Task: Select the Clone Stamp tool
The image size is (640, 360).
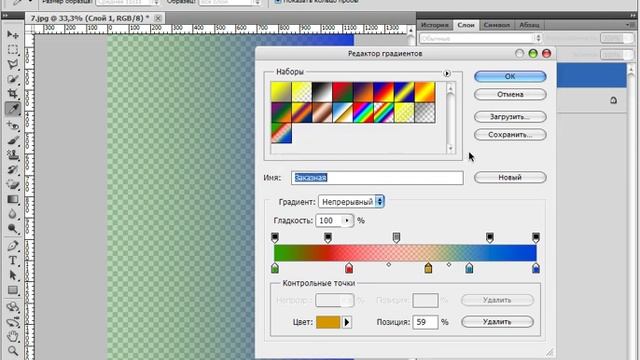Action: tap(13, 155)
